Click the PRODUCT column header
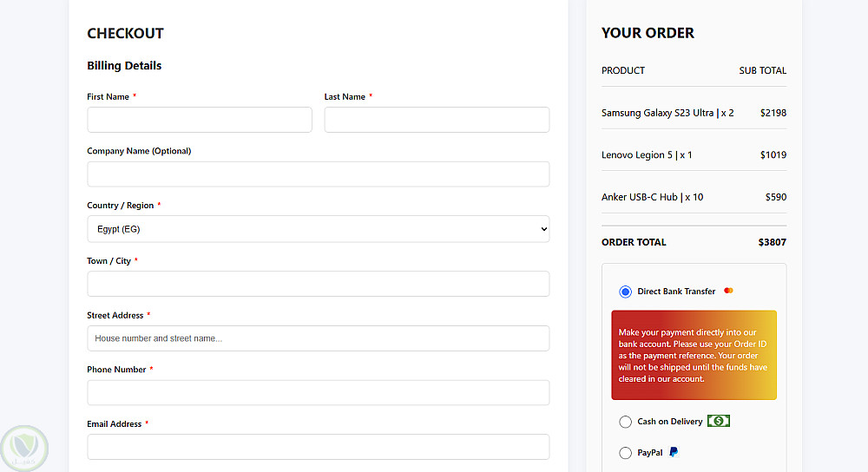 click(623, 71)
